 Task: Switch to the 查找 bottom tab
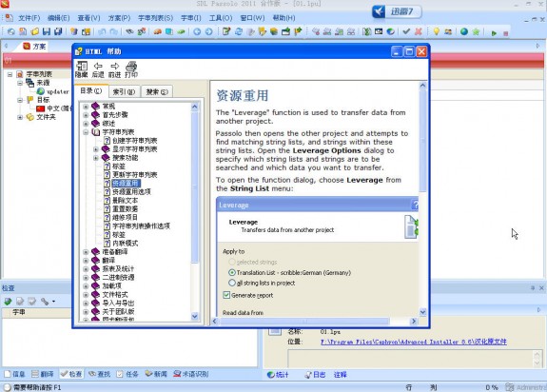tap(100, 374)
